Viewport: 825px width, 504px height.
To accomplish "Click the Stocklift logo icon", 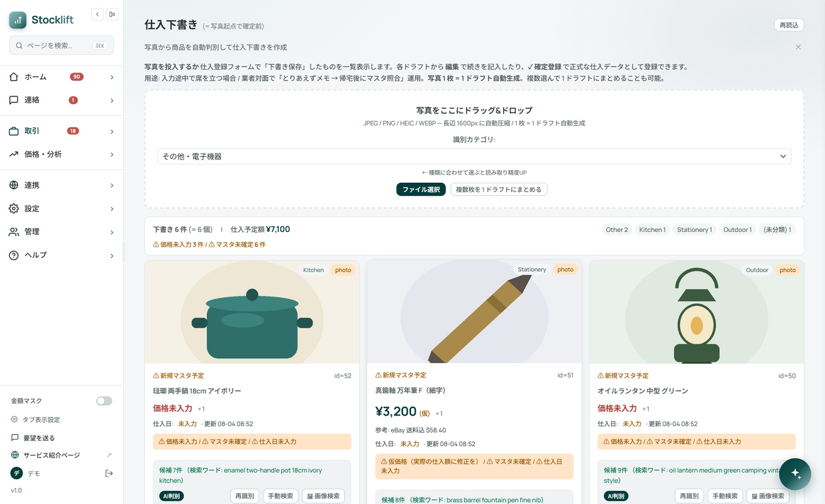I will 18,20.
